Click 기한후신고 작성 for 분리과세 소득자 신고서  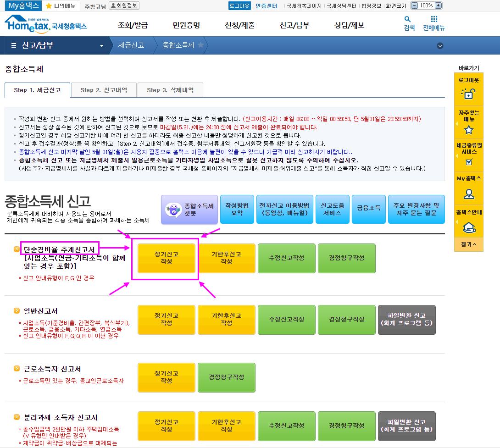click(227, 426)
